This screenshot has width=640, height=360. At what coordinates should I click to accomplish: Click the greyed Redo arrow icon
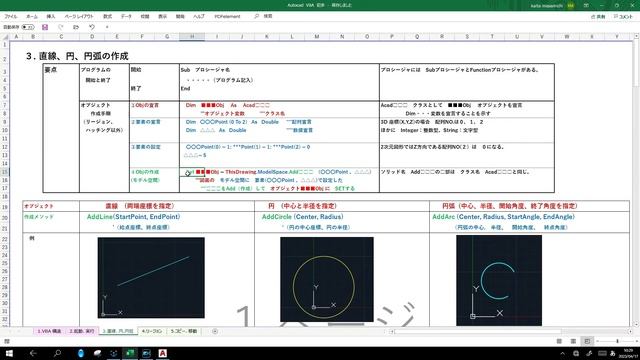tap(60, 27)
